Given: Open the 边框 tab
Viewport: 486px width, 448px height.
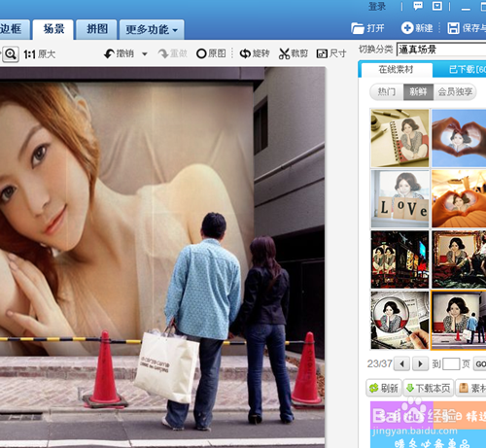Looking at the screenshot, I should (14, 29).
